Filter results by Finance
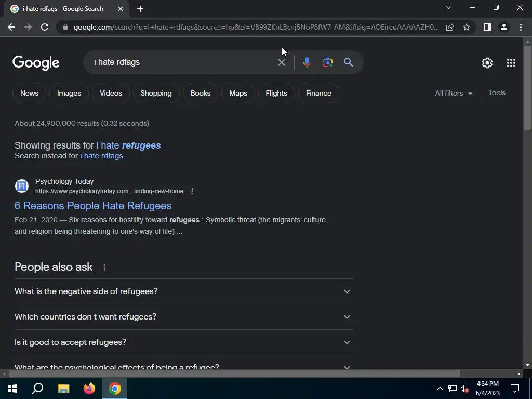Image resolution: width=532 pixels, height=399 pixels. tap(318, 93)
